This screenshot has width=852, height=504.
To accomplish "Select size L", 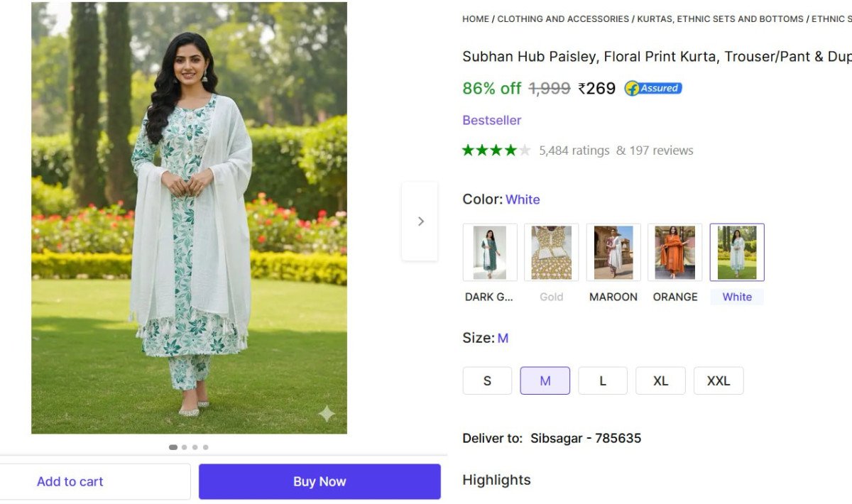I will [x=602, y=381].
